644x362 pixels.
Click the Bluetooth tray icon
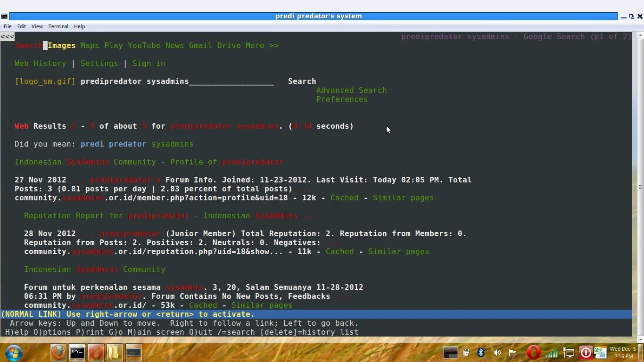coord(481,352)
